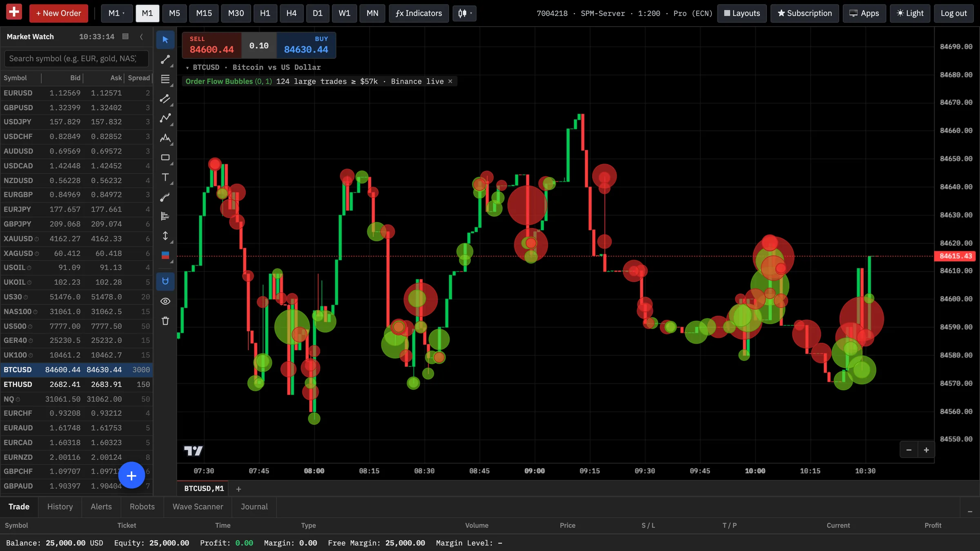
Task: Add symbol with blue plus button
Action: [x=131, y=475]
